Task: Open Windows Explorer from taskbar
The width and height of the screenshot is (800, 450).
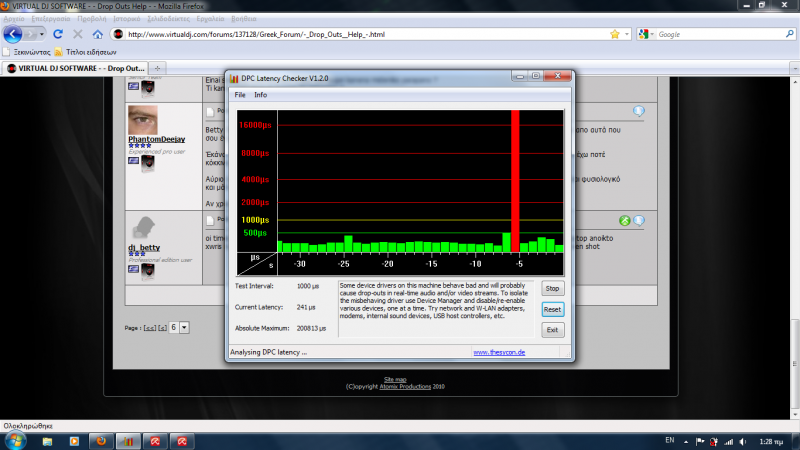Action: (47, 441)
